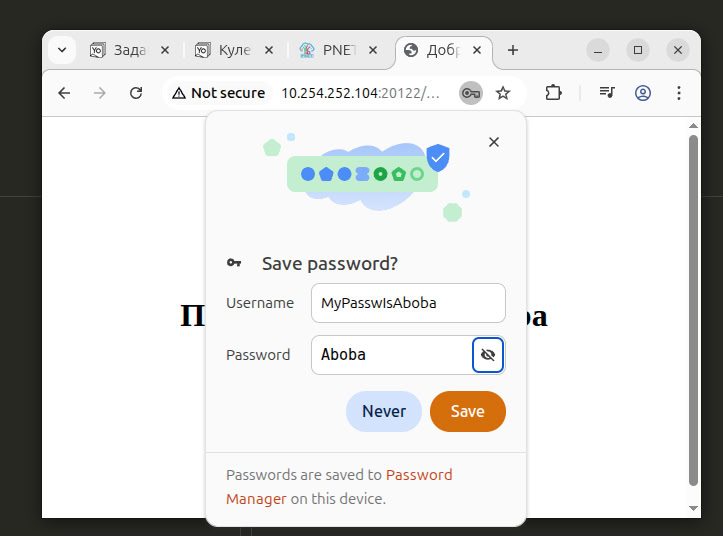Image resolution: width=723 pixels, height=536 pixels.
Task: Reload the current page
Action: click(136, 93)
